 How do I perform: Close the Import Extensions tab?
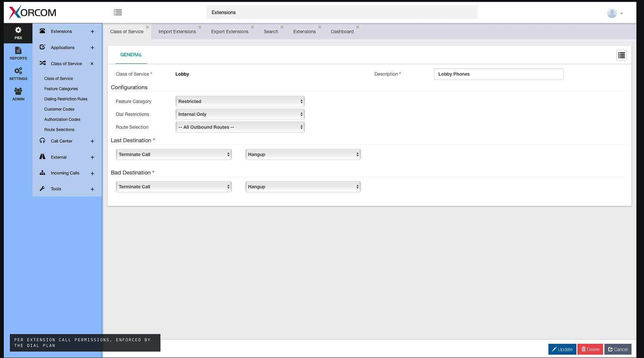200,27
